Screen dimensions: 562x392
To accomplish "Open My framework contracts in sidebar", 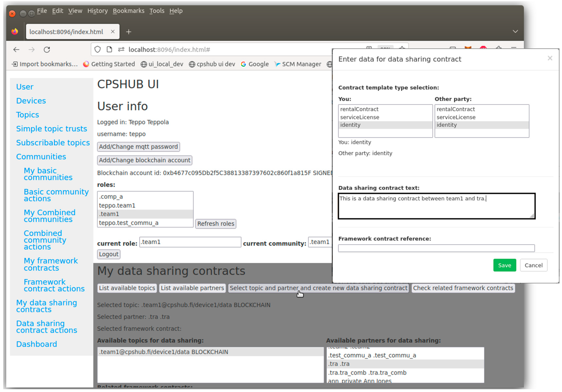I will click(x=51, y=264).
